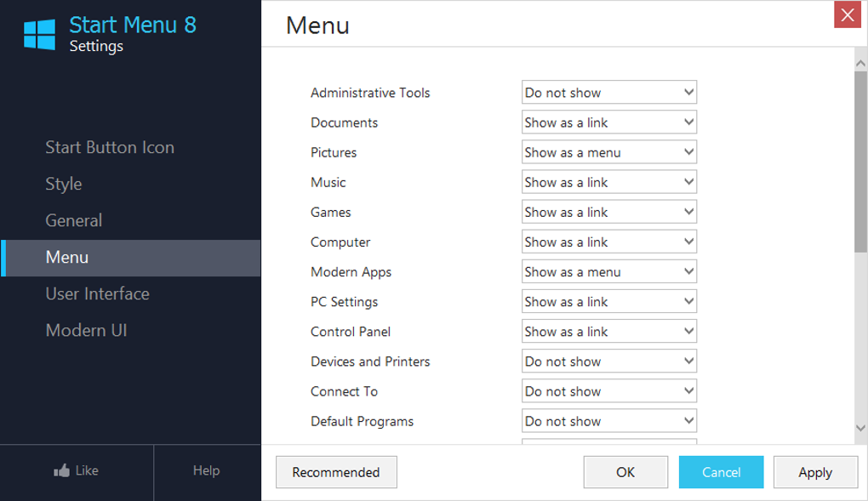
Task: Expand the Games dropdown
Action: pos(609,212)
